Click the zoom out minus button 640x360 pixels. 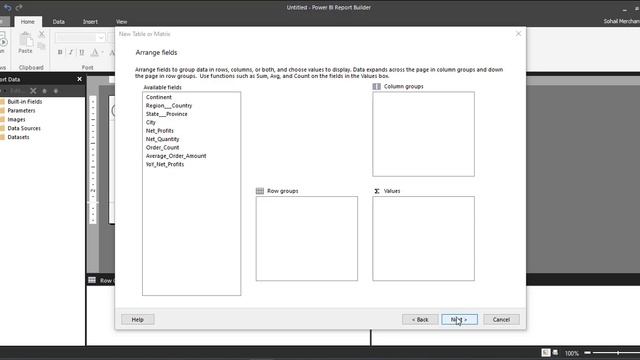[x=587, y=353]
